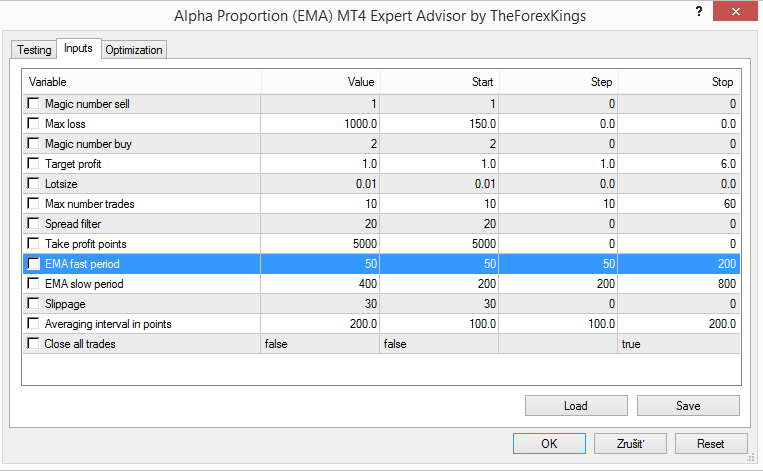Screen dimensions: 763x471
Task: Click the Load button
Action: point(576,406)
